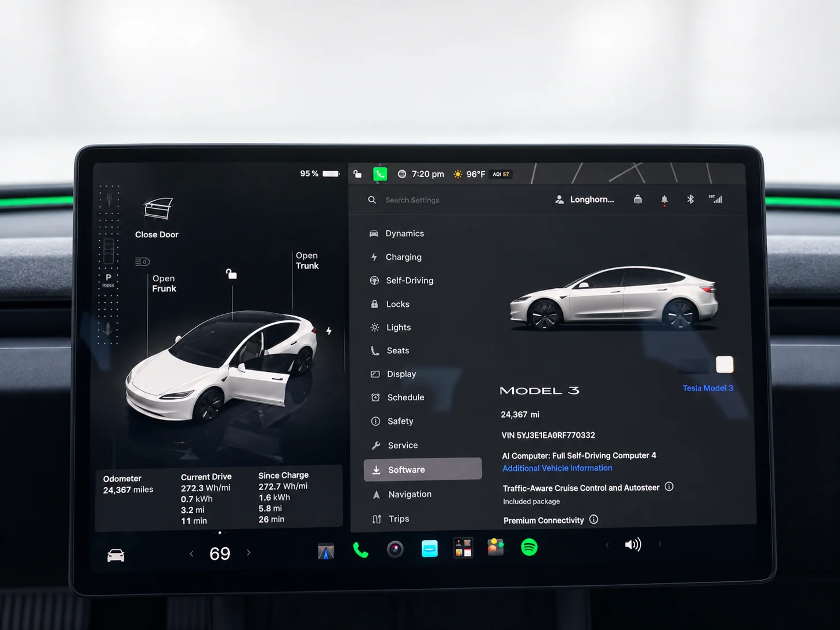
Task: Open car controls from bottom bar
Action: (x=116, y=555)
